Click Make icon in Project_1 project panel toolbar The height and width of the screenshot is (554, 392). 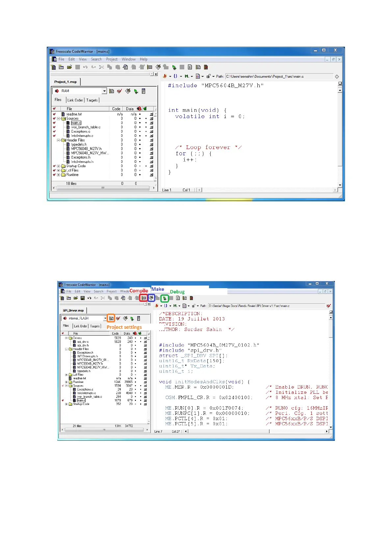[128, 91]
